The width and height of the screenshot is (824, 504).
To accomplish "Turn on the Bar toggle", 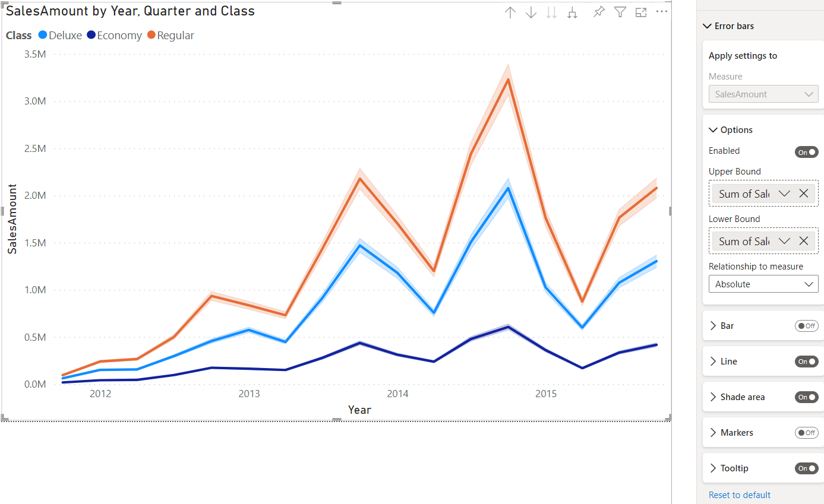I will 806,326.
